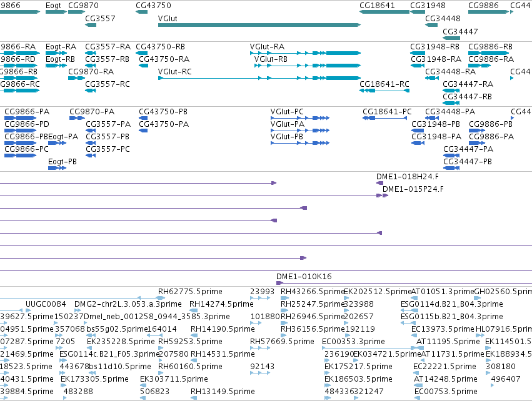Click EST feature 92143
The height and width of the screenshot is (401, 532).
(260, 373)
